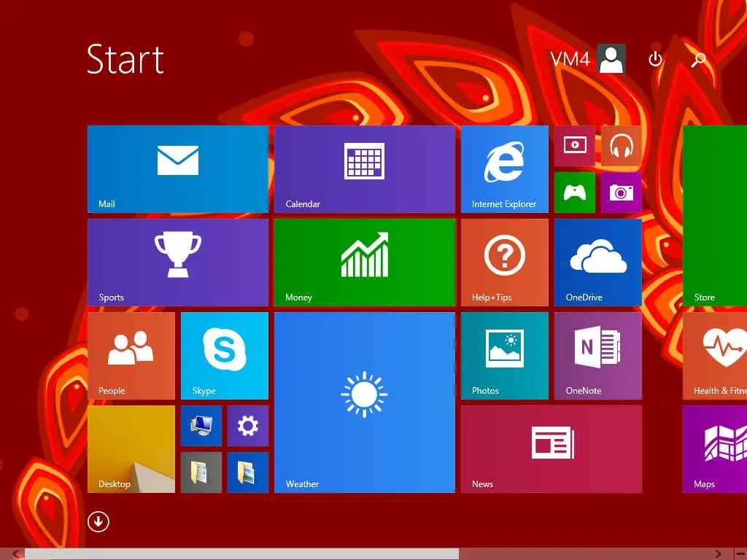Click the search magnifier button

pyautogui.click(x=698, y=60)
